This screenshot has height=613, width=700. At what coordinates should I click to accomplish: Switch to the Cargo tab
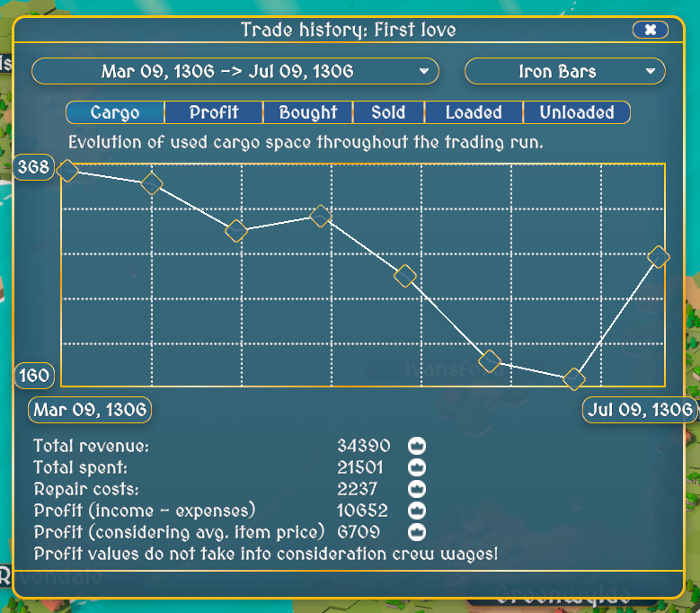tap(115, 112)
